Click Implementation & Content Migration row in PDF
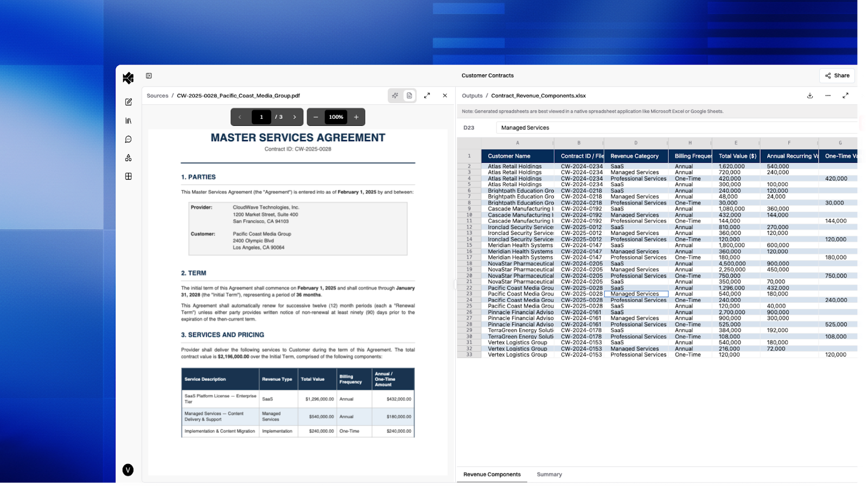Viewport: 868px width, 495px height. 298,431
